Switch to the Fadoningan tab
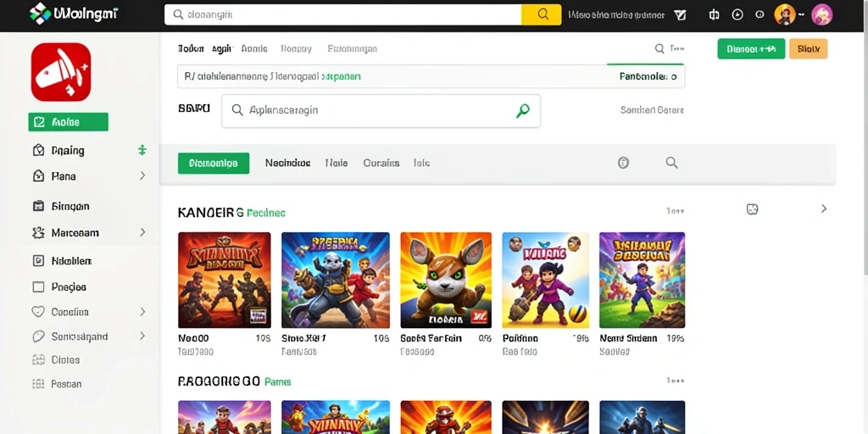The height and width of the screenshot is (434, 868). click(x=352, y=48)
